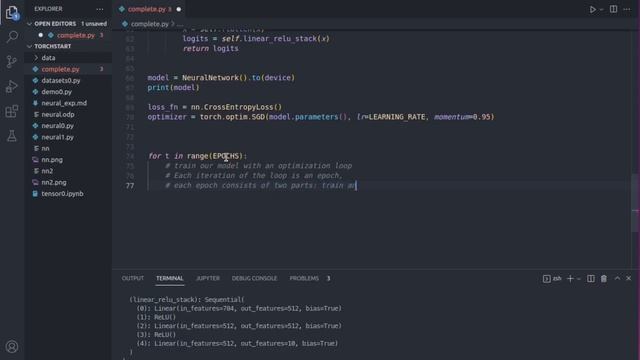Split the terminal panel
The height and width of the screenshot is (360, 640).
[x=591, y=278]
